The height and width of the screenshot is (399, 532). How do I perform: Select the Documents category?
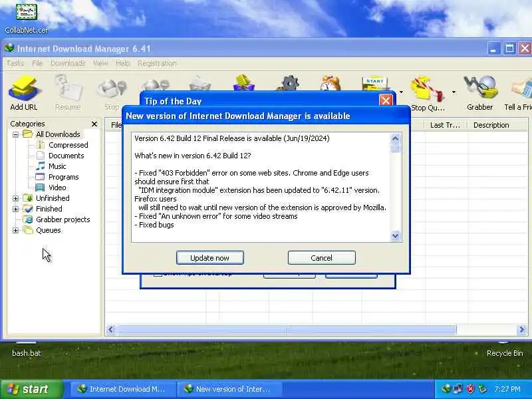point(66,156)
